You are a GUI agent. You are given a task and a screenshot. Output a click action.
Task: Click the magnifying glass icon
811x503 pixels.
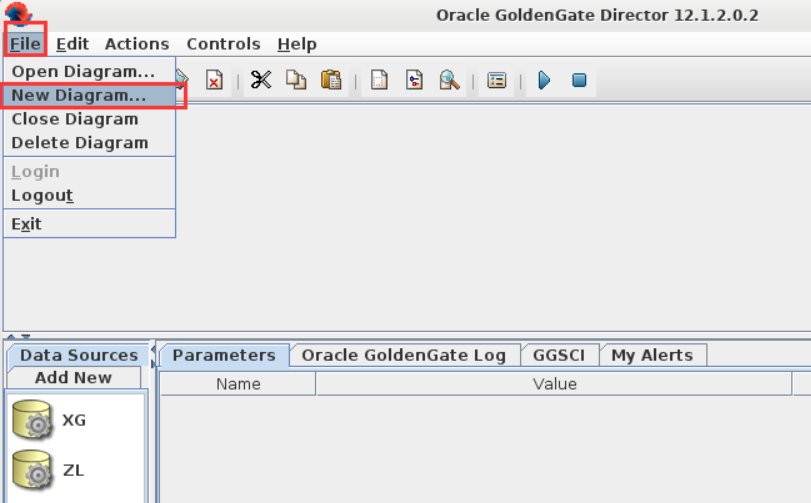tap(449, 80)
